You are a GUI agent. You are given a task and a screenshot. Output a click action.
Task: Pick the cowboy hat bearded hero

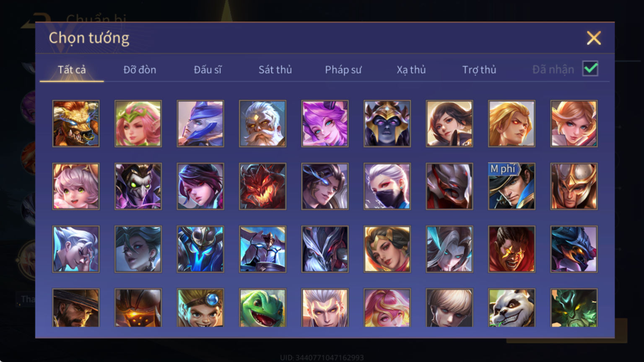click(76, 308)
